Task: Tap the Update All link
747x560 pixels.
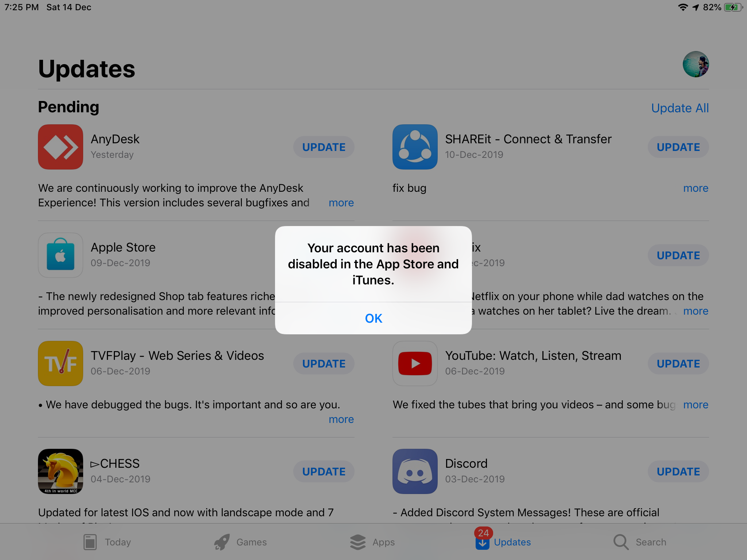Action: click(680, 108)
